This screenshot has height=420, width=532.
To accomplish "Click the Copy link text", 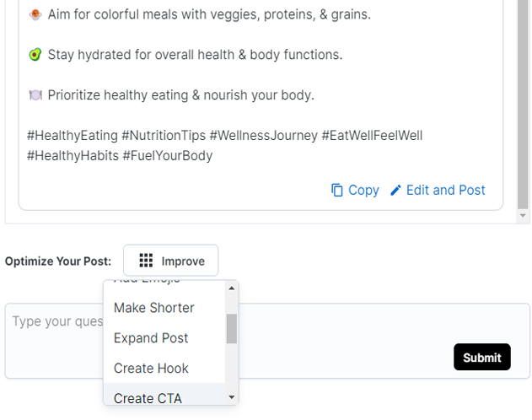I will point(363,191).
